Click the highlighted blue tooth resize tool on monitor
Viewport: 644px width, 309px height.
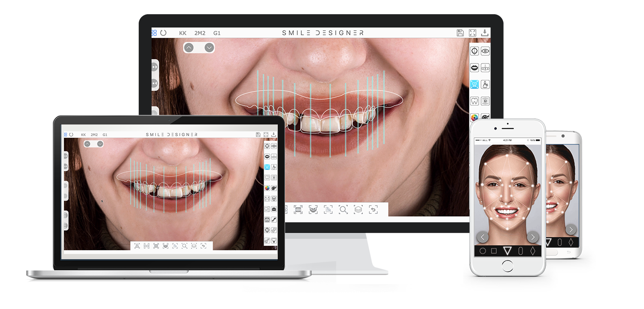point(474,85)
